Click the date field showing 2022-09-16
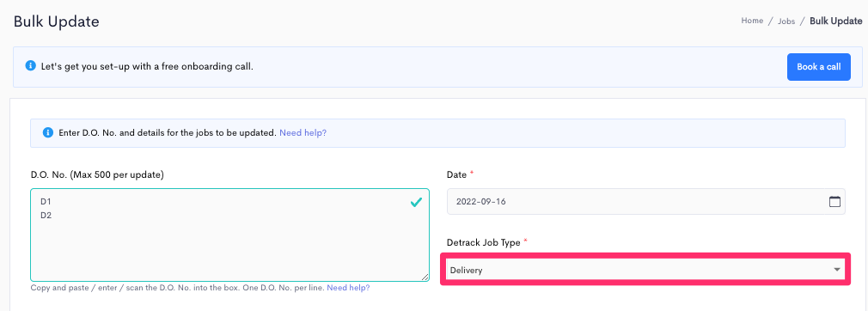The width and height of the screenshot is (868, 311). (x=645, y=201)
